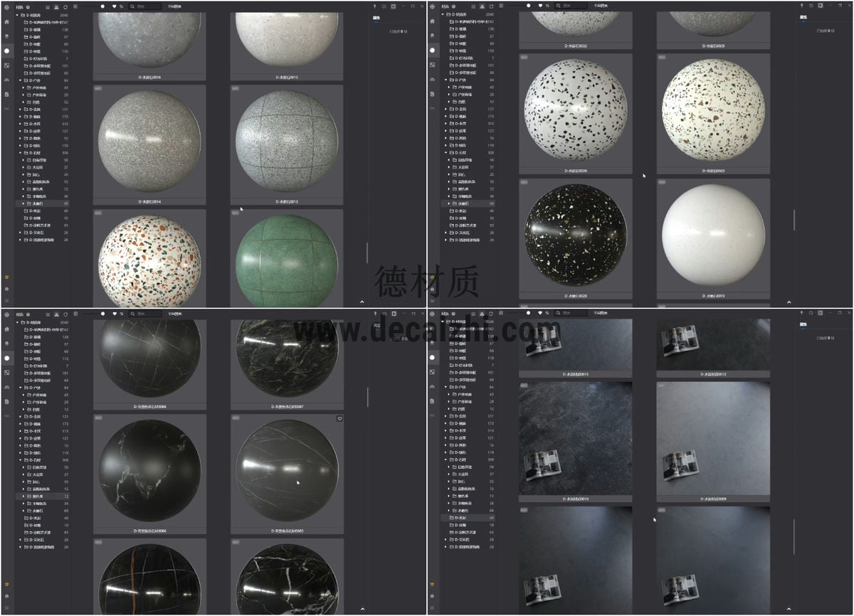The height and width of the screenshot is (616, 854).
Task: Click the crown VIP icon in top-left window
Action: pos(7,276)
